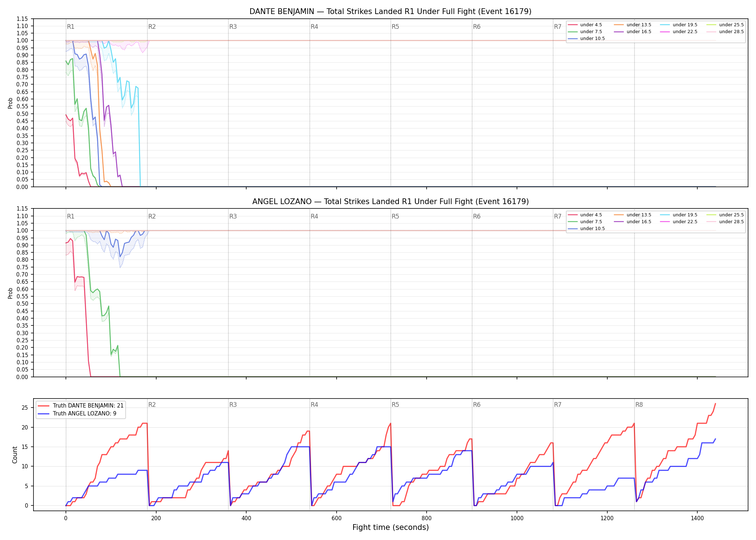Click the R6 round marker in Dante Benjamin chart
Screen dimensions: 756x540
(x=477, y=27)
